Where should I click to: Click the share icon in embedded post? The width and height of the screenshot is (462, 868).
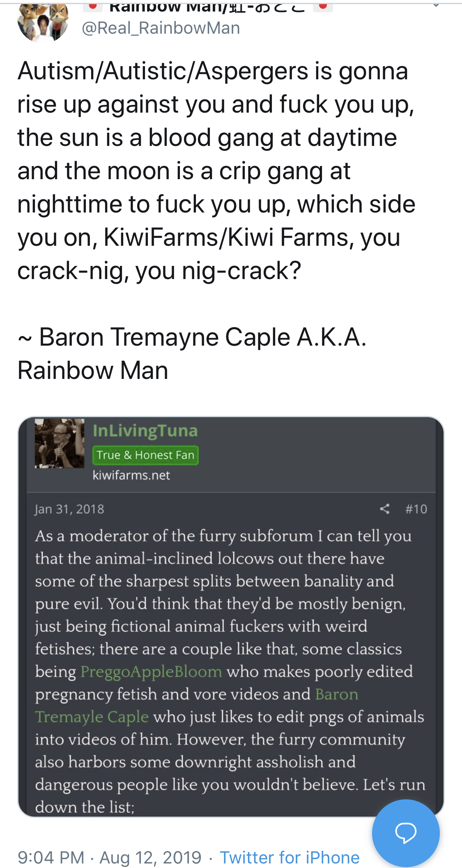(385, 509)
